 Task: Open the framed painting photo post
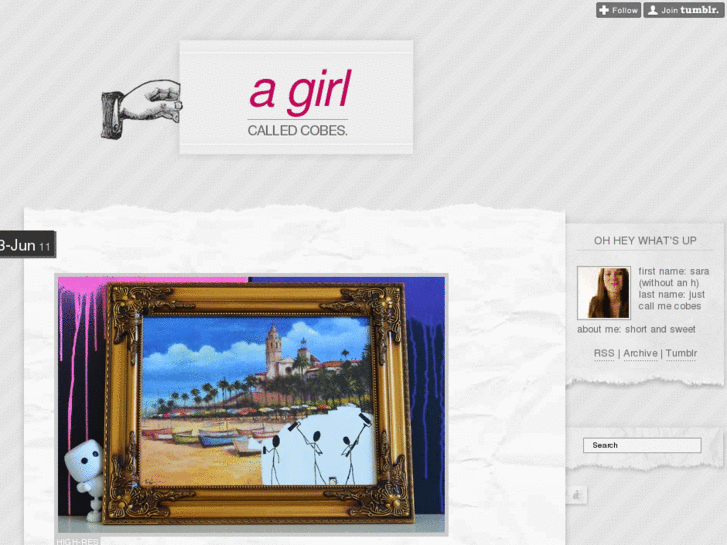click(251, 404)
